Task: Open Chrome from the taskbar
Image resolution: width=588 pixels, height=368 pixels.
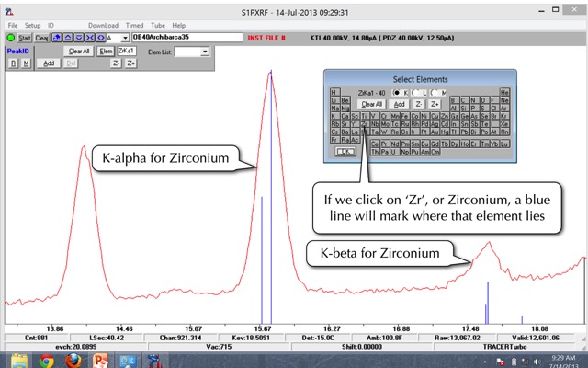Action: click(x=46, y=360)
